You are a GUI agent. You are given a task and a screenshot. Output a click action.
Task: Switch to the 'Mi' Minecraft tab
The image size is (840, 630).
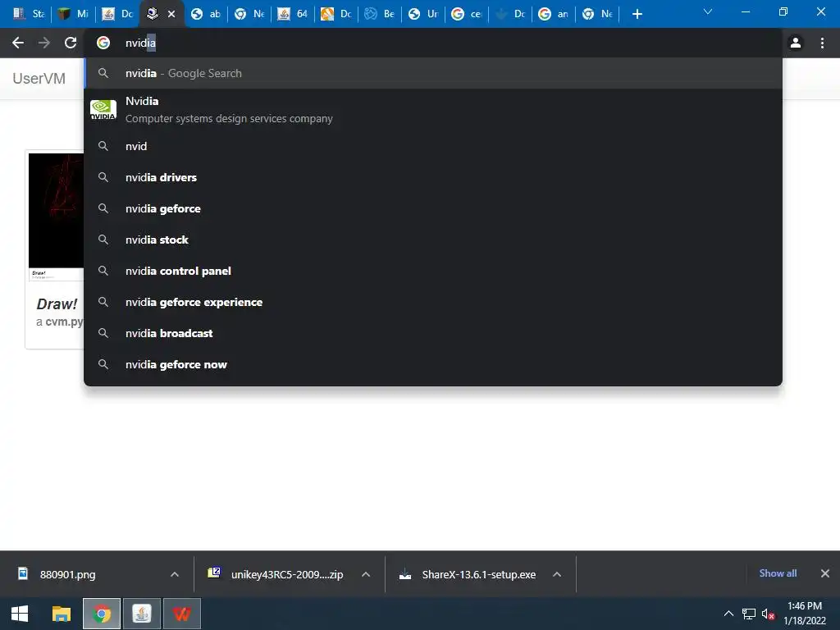(x=73, y=14)
